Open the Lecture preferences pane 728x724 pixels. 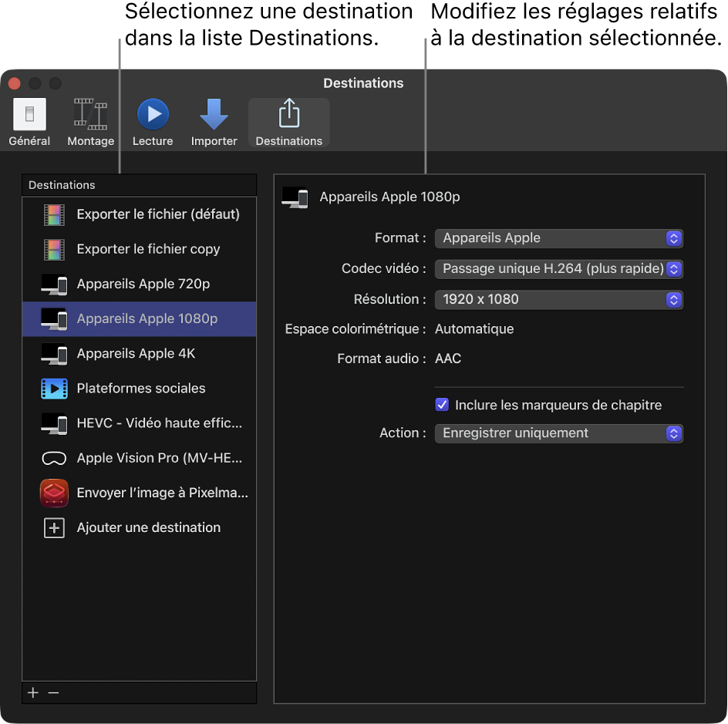(x=153, y=123)
